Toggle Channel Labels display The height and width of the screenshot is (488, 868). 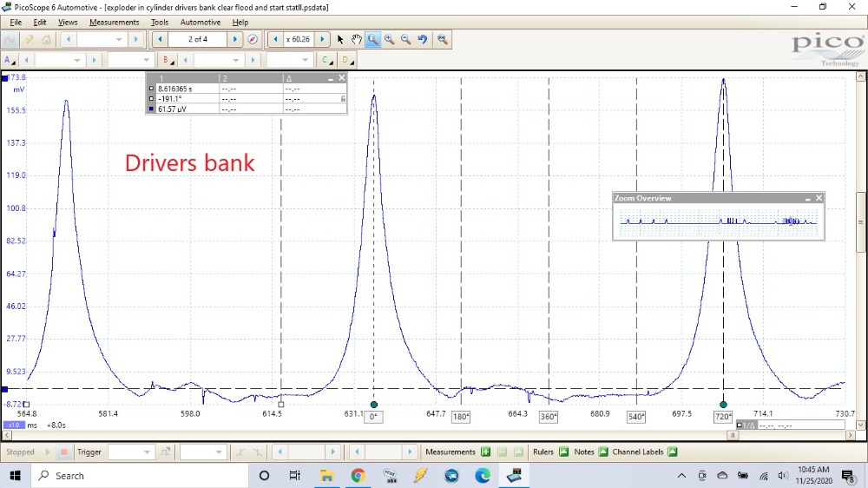pyautogui.click(x=673, y=452)
